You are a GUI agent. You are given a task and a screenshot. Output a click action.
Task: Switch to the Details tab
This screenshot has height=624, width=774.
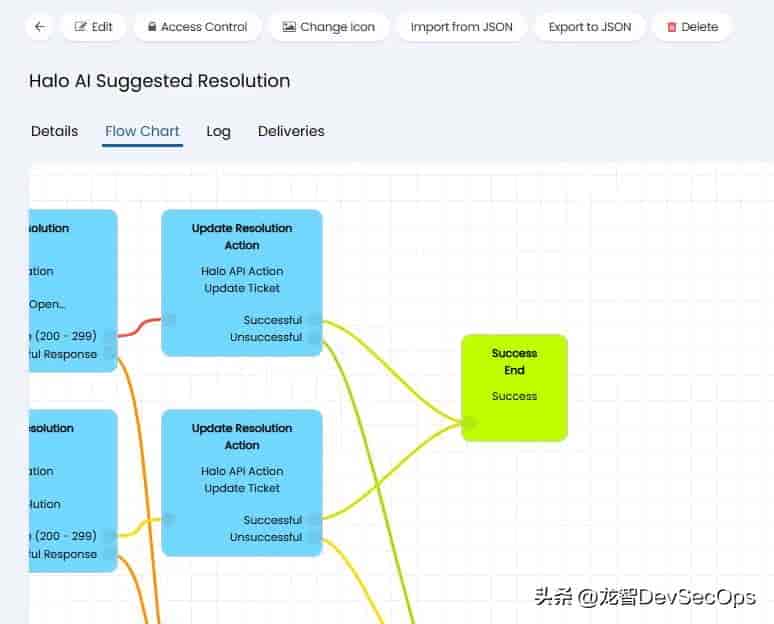click(54, 131)
